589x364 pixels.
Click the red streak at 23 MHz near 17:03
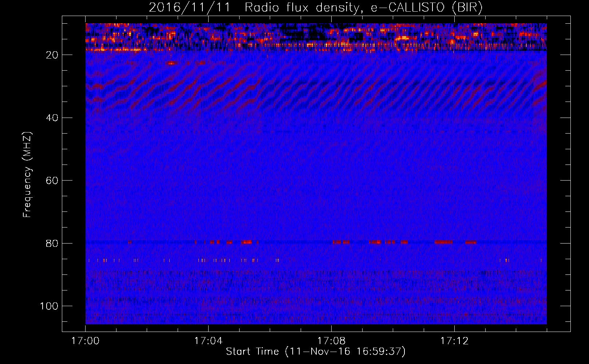pos(172,63)
